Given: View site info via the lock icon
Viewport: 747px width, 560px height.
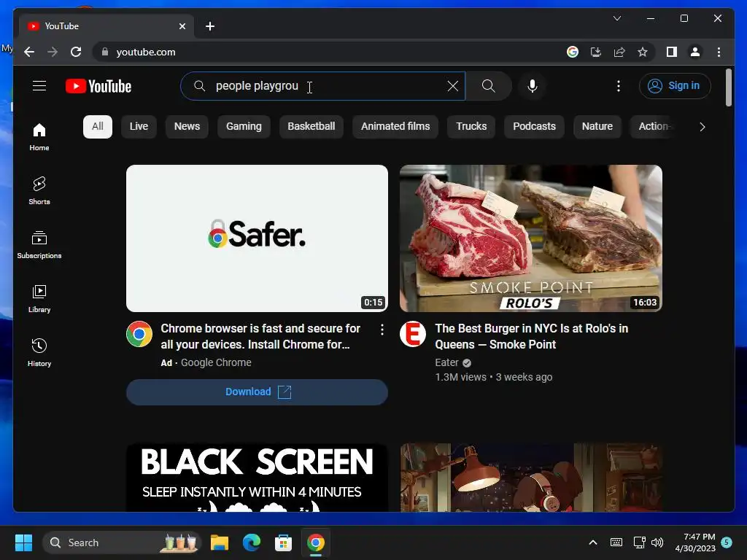Looking at the screenshot, I should coord(105,52).
